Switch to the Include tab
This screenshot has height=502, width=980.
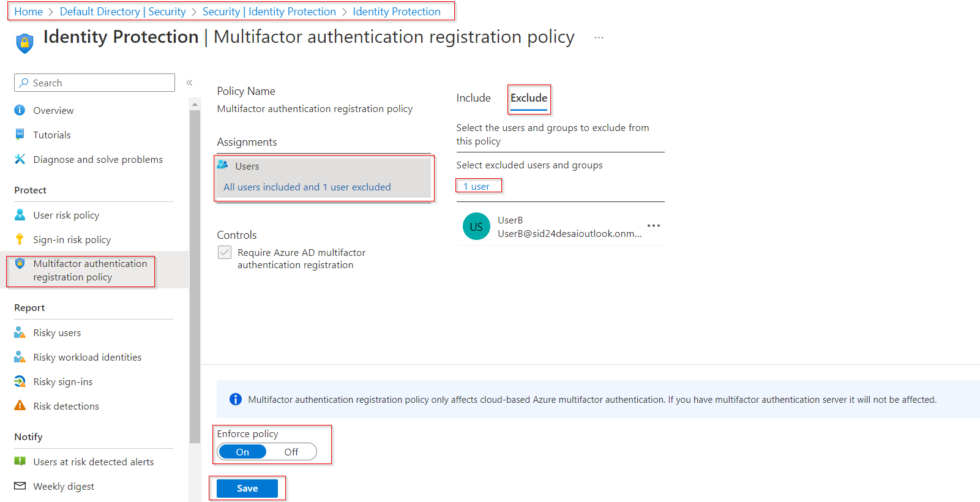point(473,98)
